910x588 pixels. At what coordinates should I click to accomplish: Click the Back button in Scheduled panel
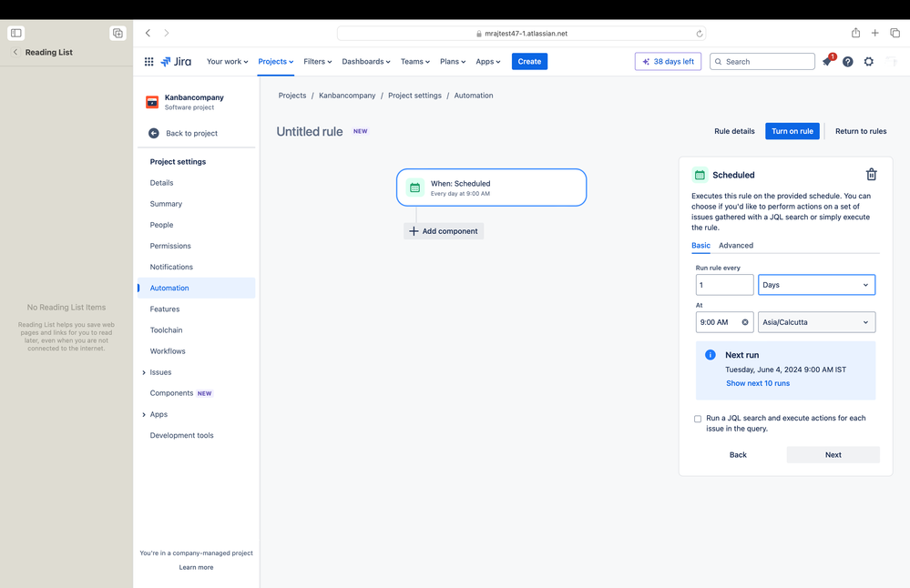click(738, 454)
